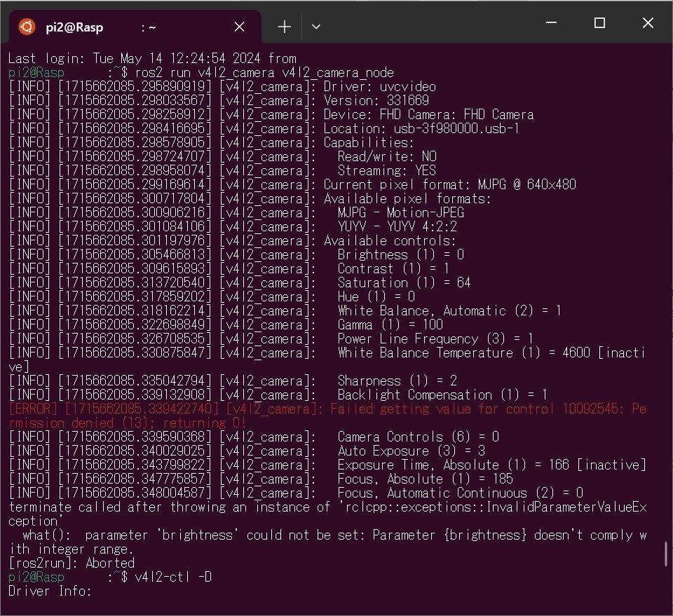The width and height of the screenshot is (673, 616).
Task: Click the [ros2run]: Aborted line
Action: [72, 562]
